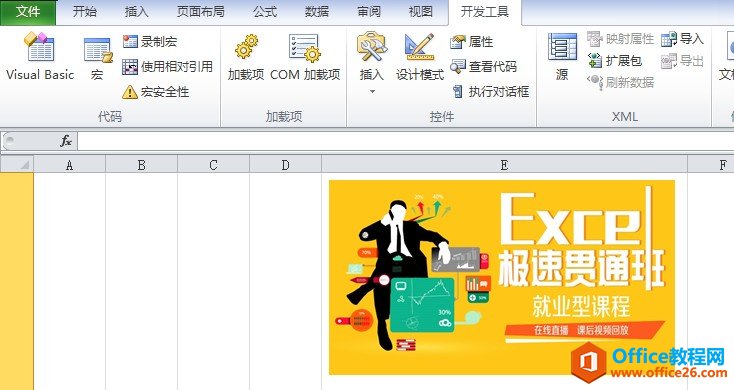The image size is (734, 390).
Task: Toggle 使用相对引用 relative references
Action: click(x=167, y=67)
